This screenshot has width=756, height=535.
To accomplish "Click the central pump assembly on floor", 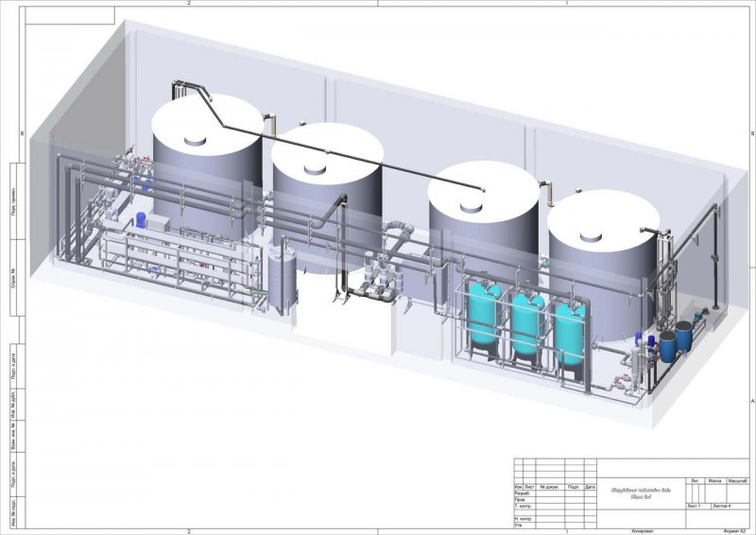I will click(372, 285).
